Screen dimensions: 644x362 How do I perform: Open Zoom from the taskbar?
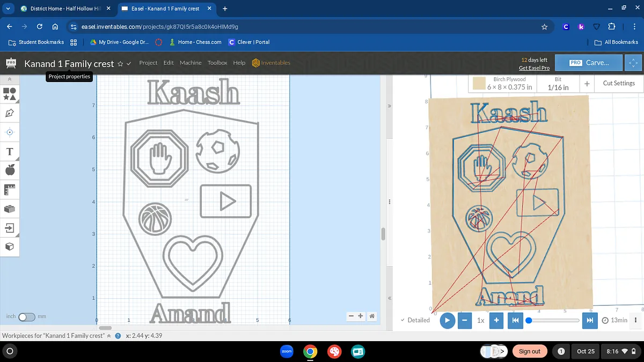coord(287,351)
